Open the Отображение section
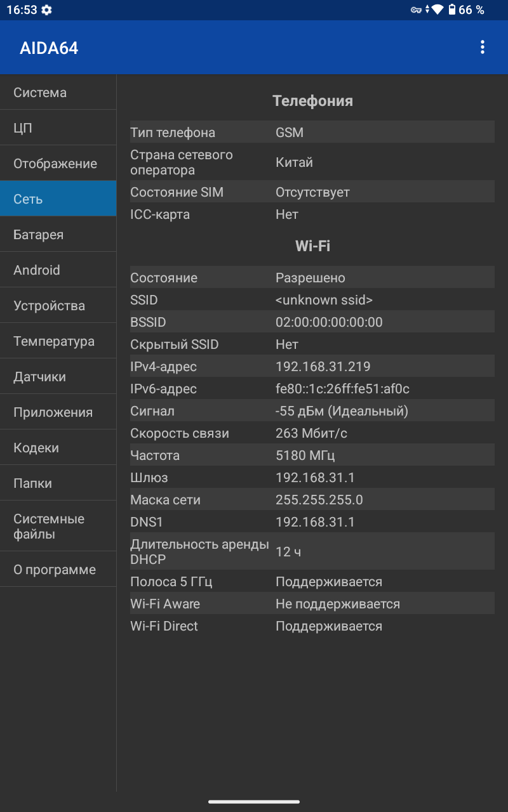This screenshot has height=812, width=508. [58, 164]
